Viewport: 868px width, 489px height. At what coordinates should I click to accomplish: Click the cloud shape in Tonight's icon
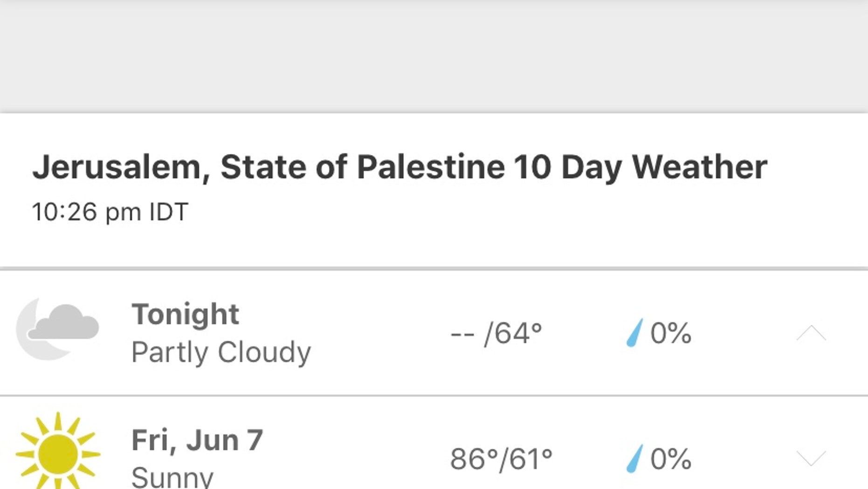pyautogui.click(x=64, y=321)
